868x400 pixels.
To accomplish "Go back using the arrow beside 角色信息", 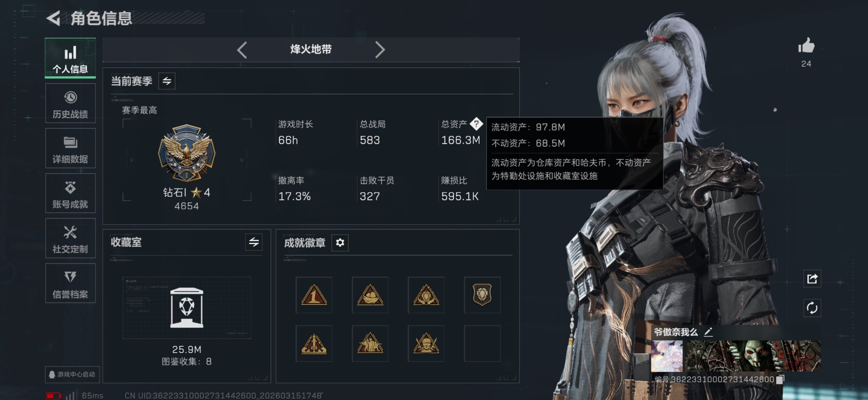I will (53, 18).
